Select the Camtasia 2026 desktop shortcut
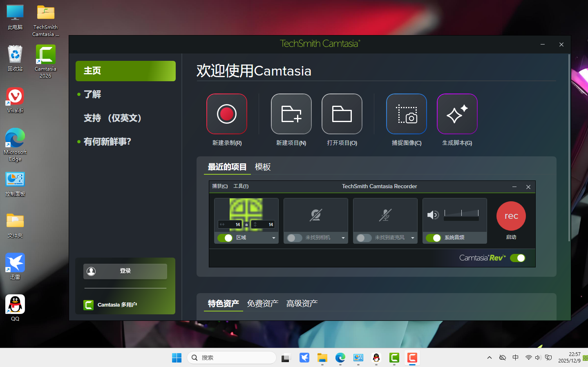588x367 pixels. coord(46,62)
